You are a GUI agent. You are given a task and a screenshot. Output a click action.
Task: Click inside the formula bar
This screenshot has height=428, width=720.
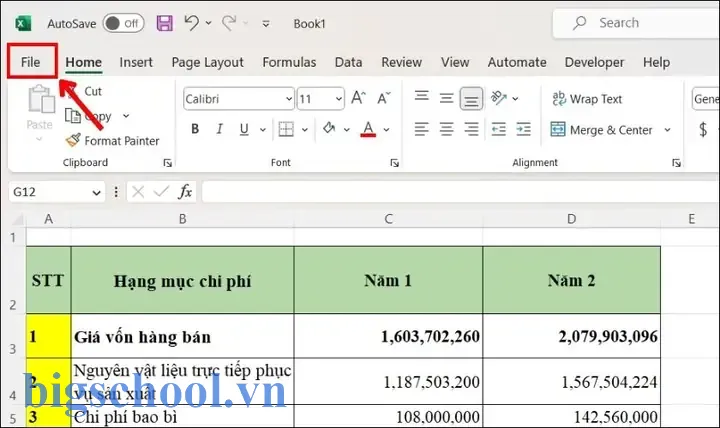click(x=461, y=191)
